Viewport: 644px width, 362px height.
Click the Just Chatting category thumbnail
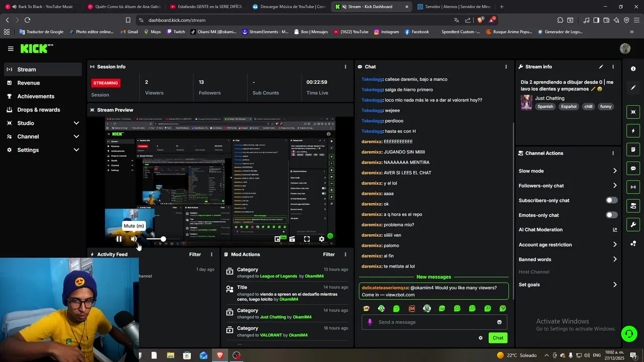pos(526,102)
